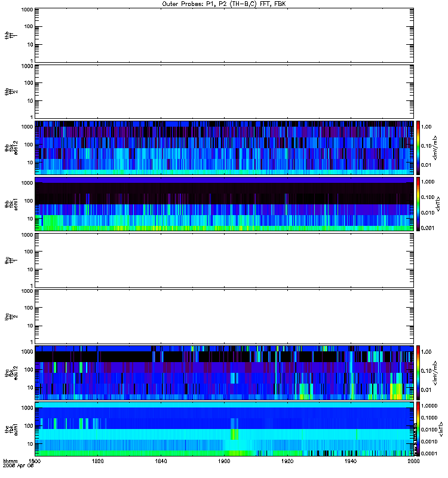Click the thc fbk scm1 spectrogram panel
The image size is (448, 478).
coord(225,429)
